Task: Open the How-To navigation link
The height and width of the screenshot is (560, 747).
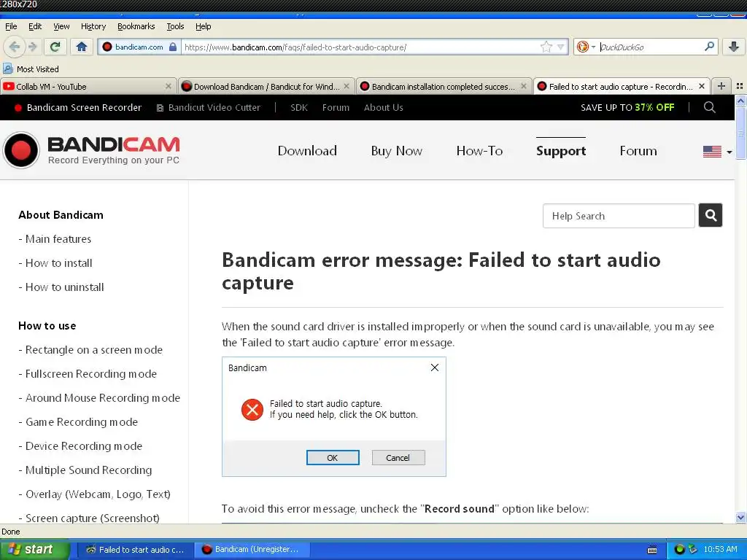Action: point(479,151)
